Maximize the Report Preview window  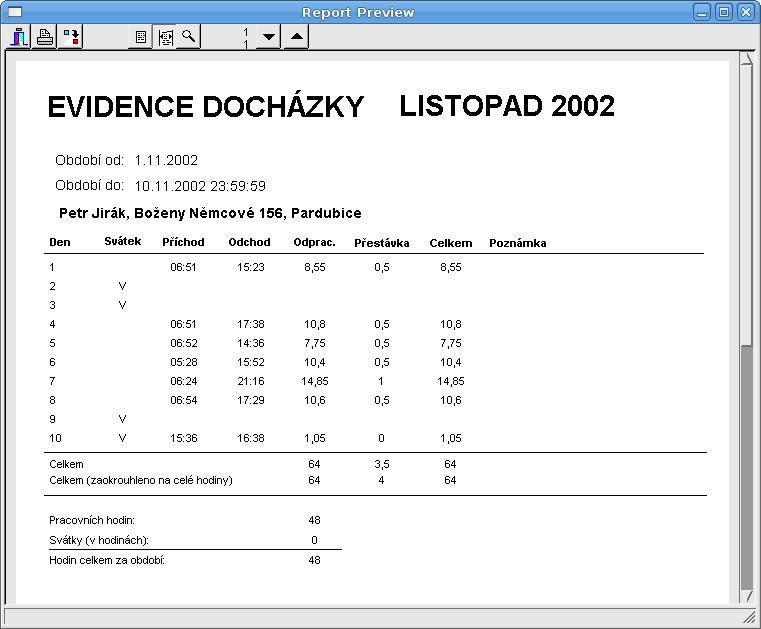point(724,12)
